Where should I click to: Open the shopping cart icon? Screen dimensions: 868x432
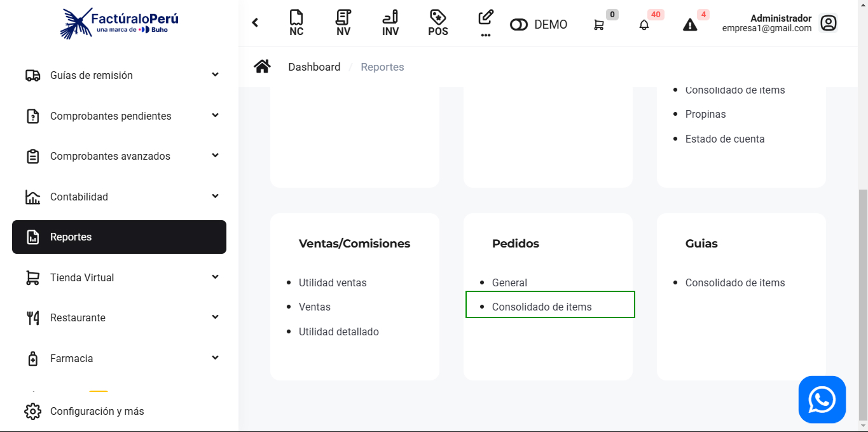click(599, 25)
